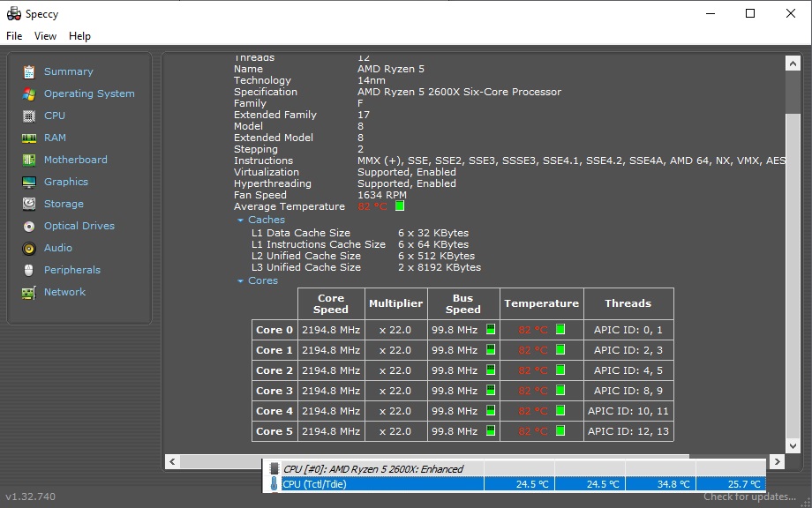The height and width of the screenshot is (508, 812).
Task: Click the version label v1.32.740
Action: coord(31,497)
